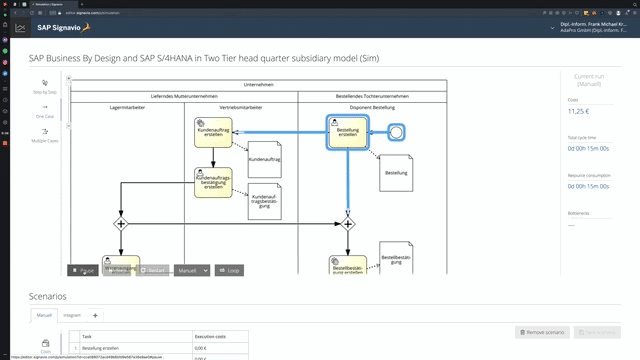Click the green circle sidebar app icon

click(5, 51)
